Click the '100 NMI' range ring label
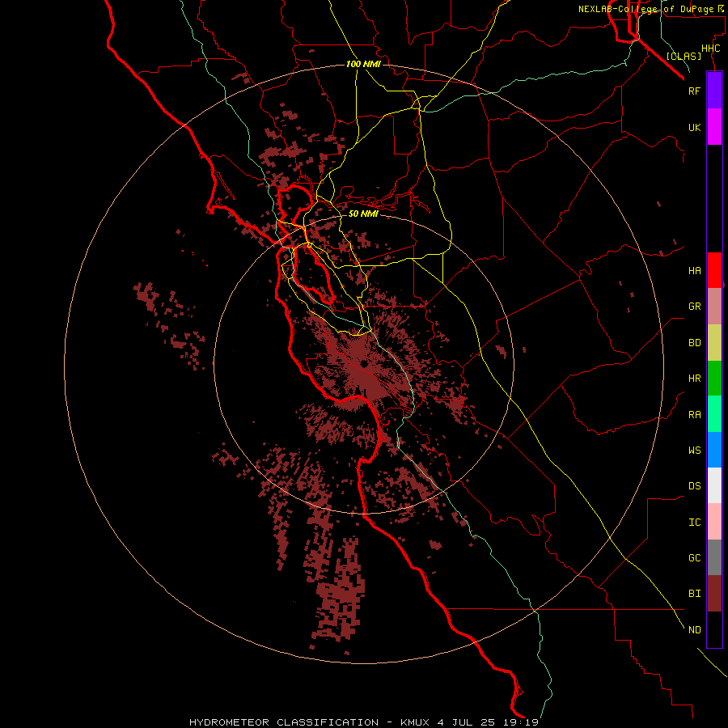The height and width of the screenshot is (728, 728). tap(363, 64)
